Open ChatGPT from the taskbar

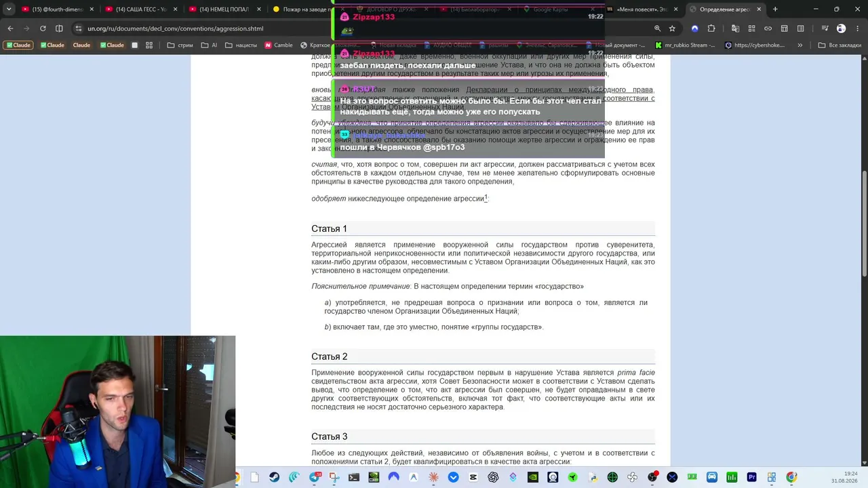493,477
